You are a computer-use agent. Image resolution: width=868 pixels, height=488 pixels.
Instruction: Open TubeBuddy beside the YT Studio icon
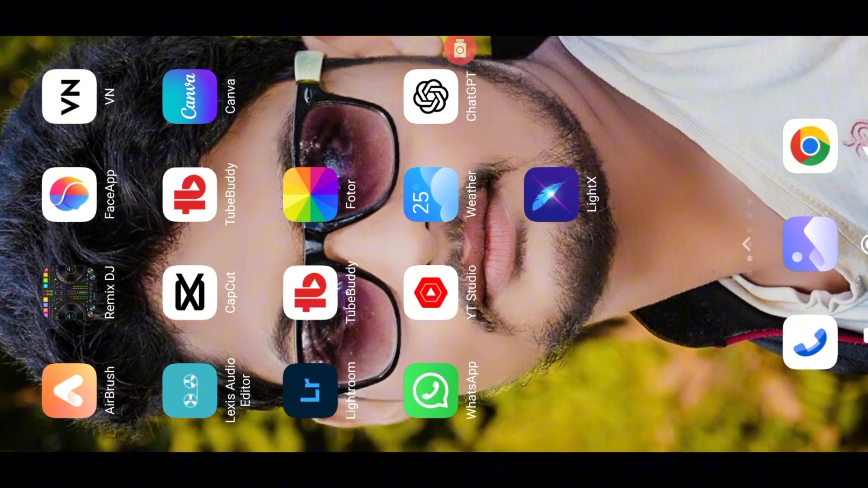tap(310, 293)
